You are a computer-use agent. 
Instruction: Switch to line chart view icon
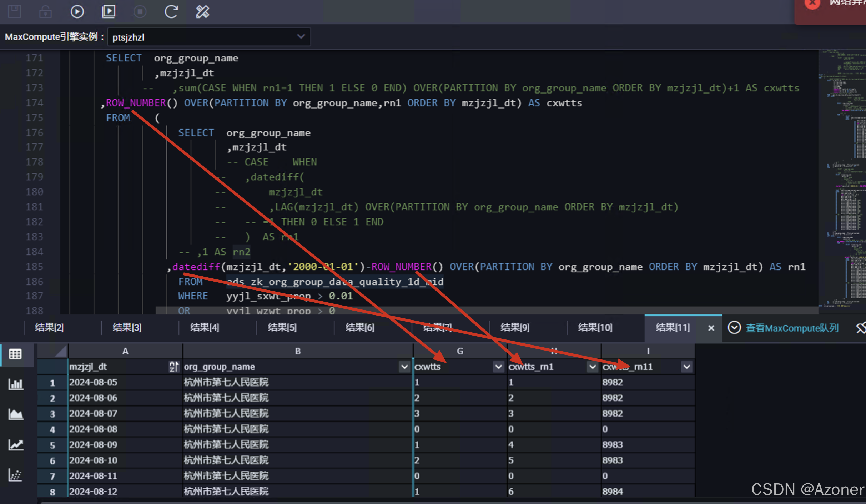[15, 445]
